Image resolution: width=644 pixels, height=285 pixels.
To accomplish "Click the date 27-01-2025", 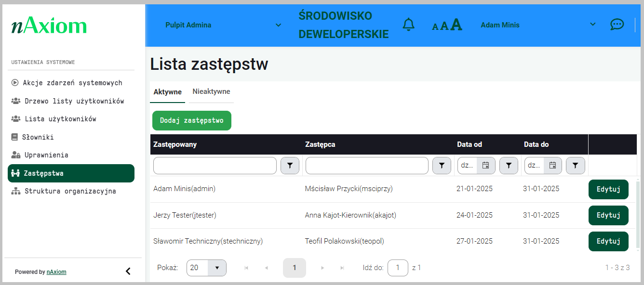I will (x=474, y=241).
